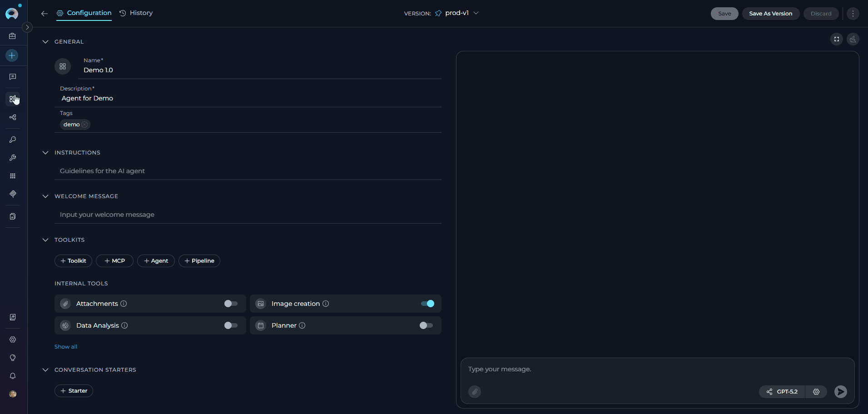The image size is (868, 414).
Task: Attach a file using the paperclip icon
Action: pos(475,392)
